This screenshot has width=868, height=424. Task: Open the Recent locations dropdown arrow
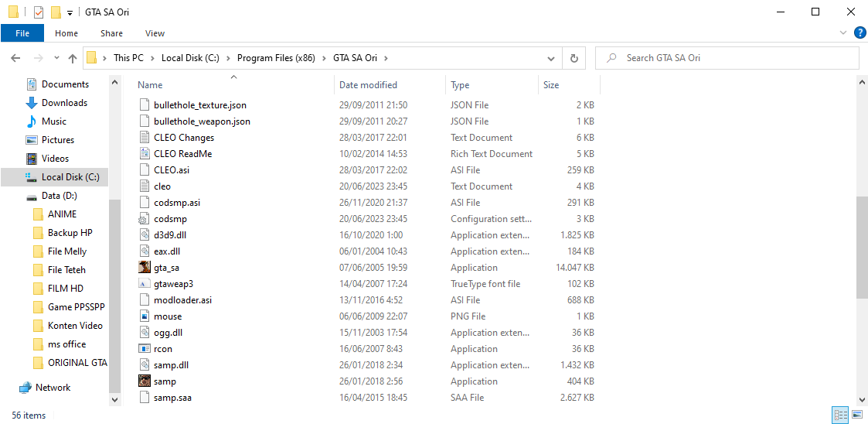(56, 57)
